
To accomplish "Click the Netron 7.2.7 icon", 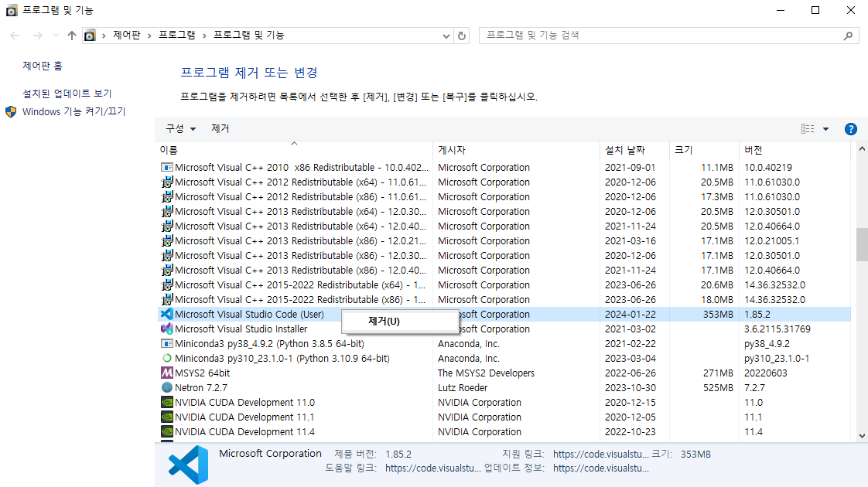I will [x=166, y=387].
